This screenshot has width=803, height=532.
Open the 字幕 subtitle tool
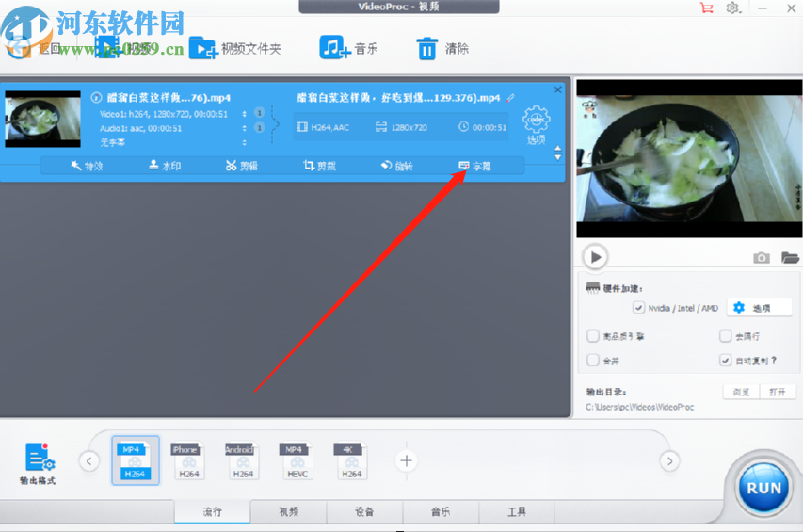point(474,166)
